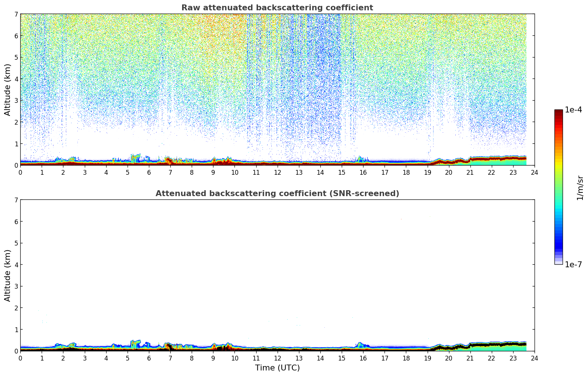The width and height of the screenshot is (588, 376).
Task: Click the bottom plot's 'Altitude (km)' label
Action: (x=8, y=275)
